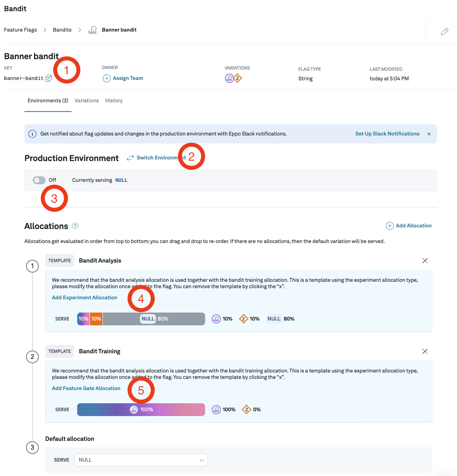This screenshot has width=457, height=476.
Task: Toggle the Production Environment flag on
Action: coord(39,180)
